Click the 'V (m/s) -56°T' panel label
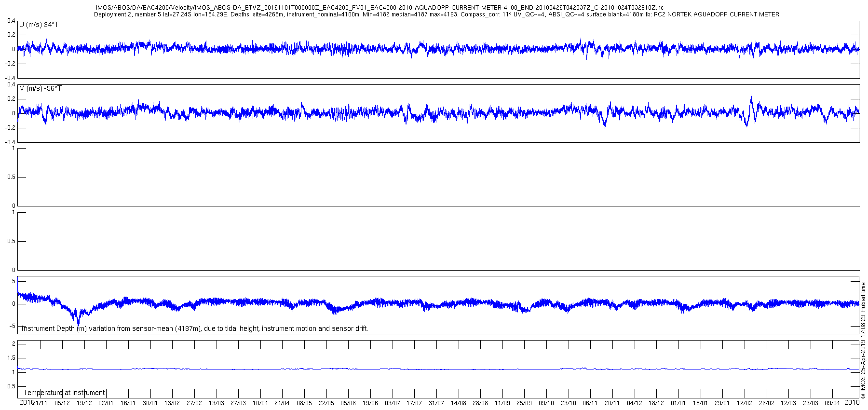The width and height of the screenshot is (868, 410). [41, 88]
